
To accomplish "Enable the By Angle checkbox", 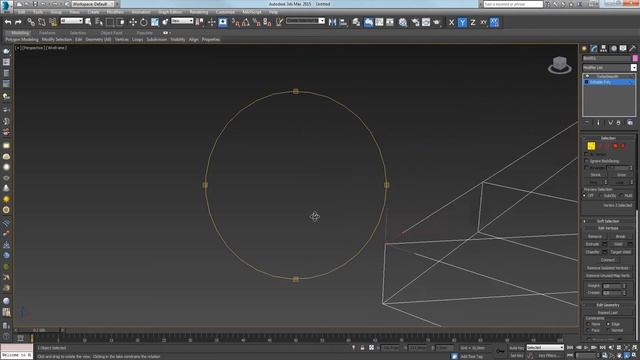I will (587, 168).
